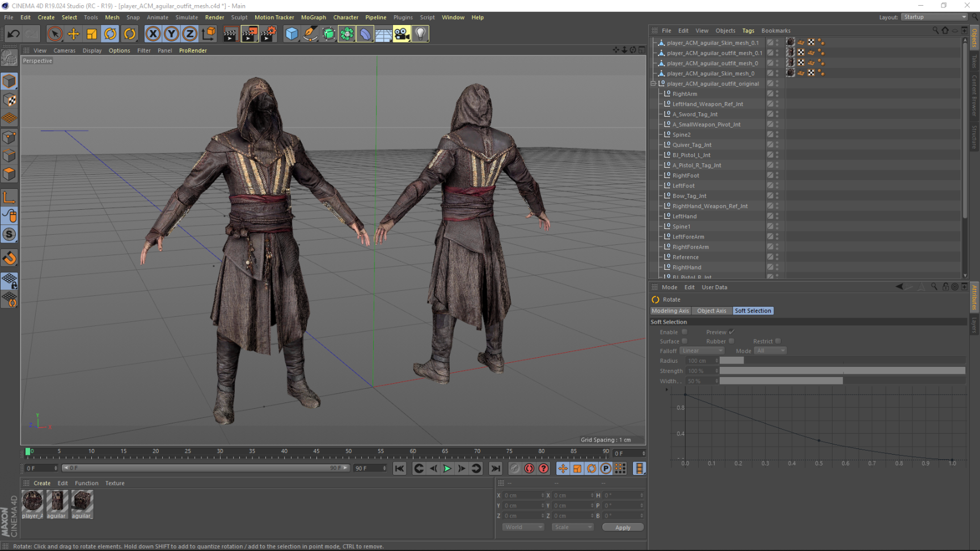980x551 pixels.
Task: Adjust the Width slider
Action: [x=842, y=381]
